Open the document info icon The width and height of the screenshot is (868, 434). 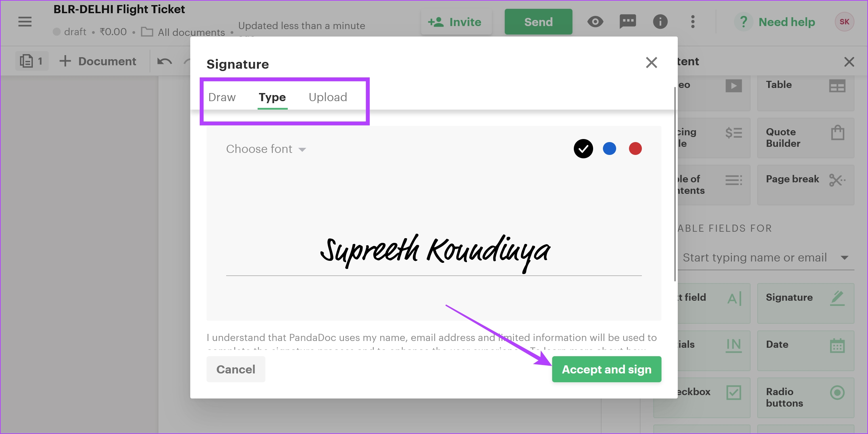click(x=660, y=22)
